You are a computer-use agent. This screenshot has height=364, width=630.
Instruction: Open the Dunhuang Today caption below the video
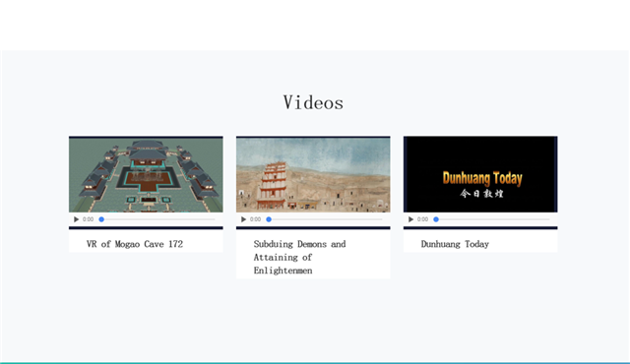455,244
